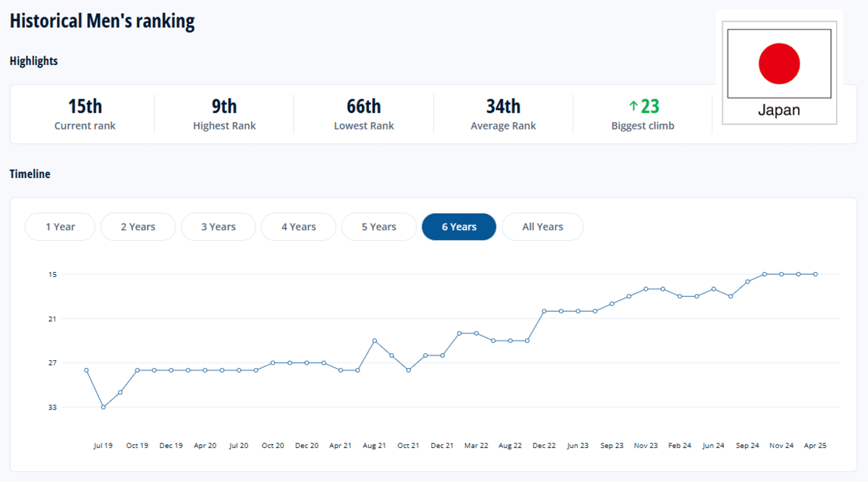Choose the 3 Years range button
Image resolution: width=868 pixels, height=484 pixels.
point(218,226)
